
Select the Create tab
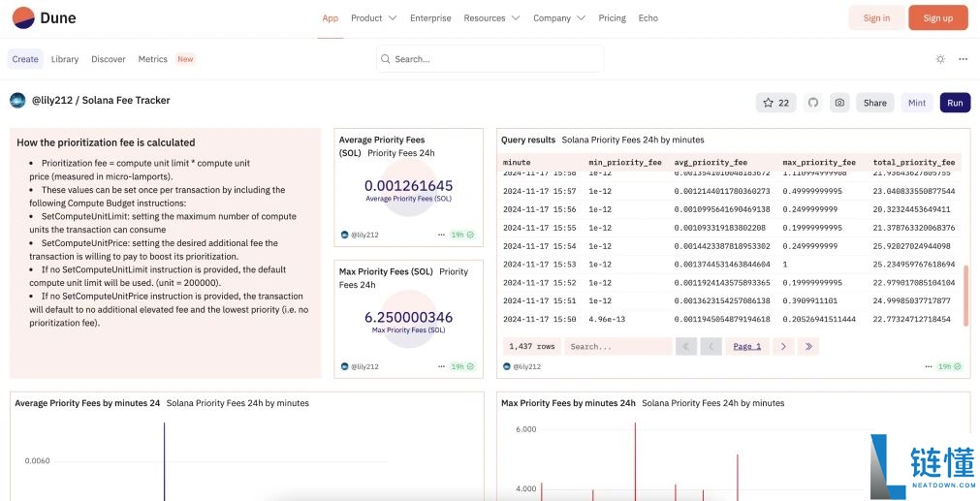tap(25, 59)
